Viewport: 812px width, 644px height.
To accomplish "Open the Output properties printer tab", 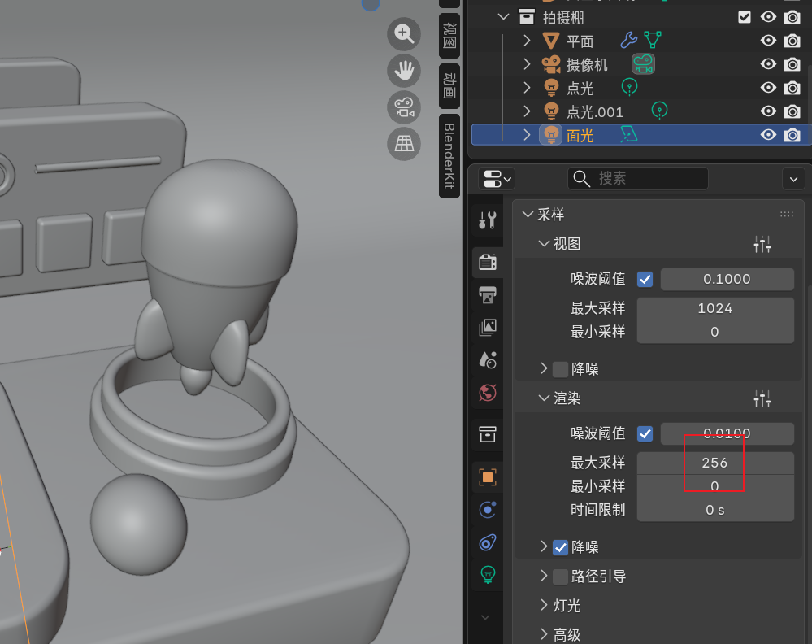I will [x=488, y=294].
